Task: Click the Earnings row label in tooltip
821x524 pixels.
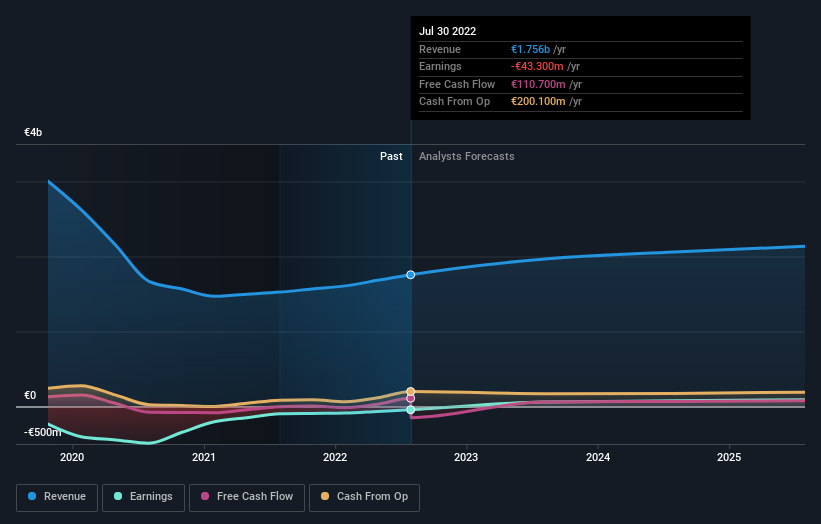Action: pos(440,66)
